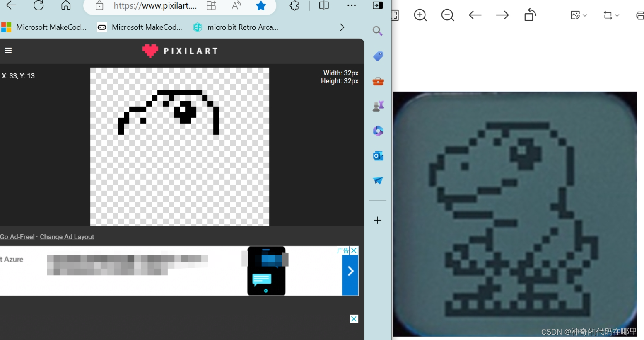The height and width of the screenshot is (340, 644).
Task: Zoom out in the photo viewer
Action: click(448, 15)
